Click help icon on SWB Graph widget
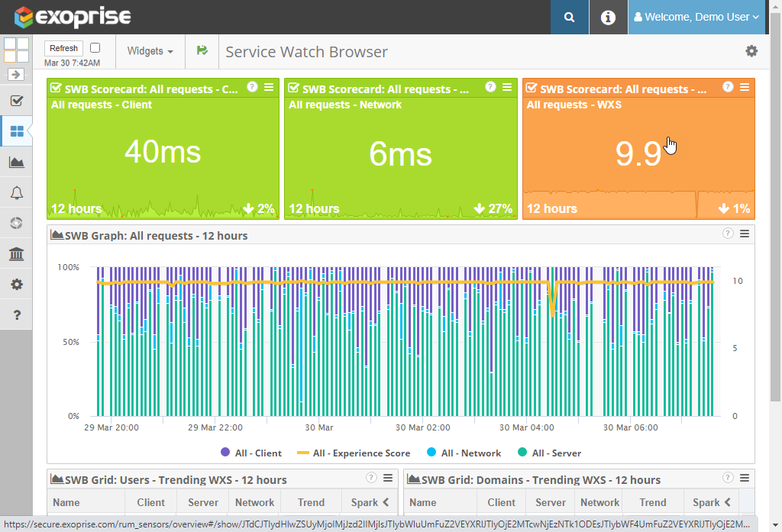This screenshot has width=782, height=532. [728, 234]
